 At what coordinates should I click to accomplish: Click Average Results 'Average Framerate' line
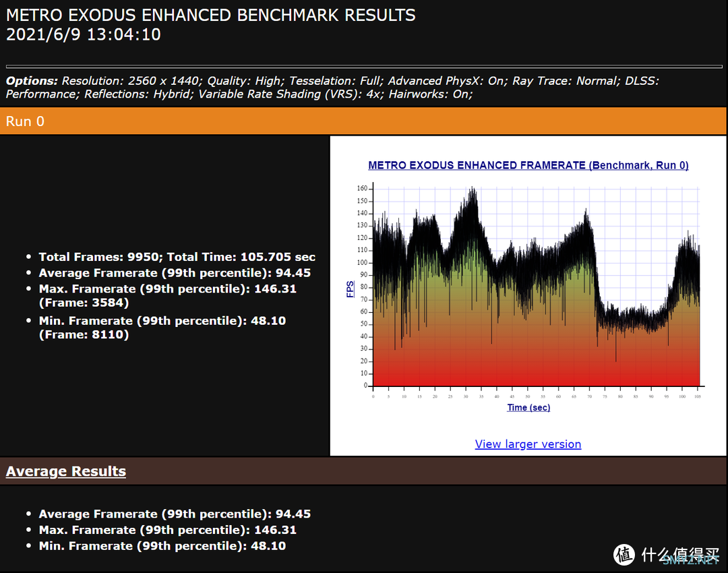pyautogui.click(x=175, y=514)
